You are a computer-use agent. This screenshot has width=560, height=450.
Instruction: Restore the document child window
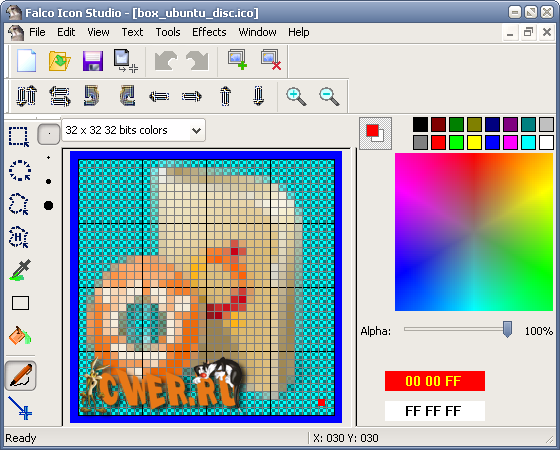tap(528, 33)
